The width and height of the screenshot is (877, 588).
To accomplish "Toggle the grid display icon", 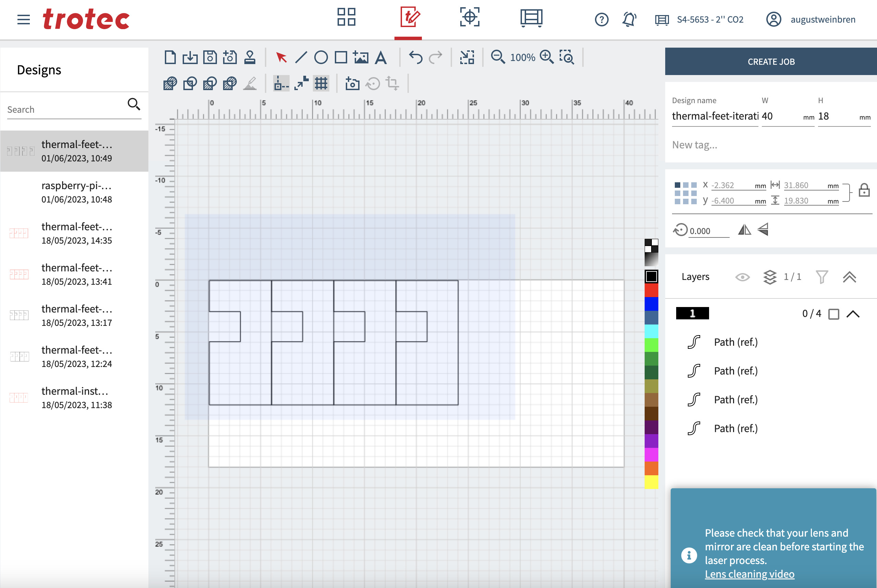I will 321,83.
